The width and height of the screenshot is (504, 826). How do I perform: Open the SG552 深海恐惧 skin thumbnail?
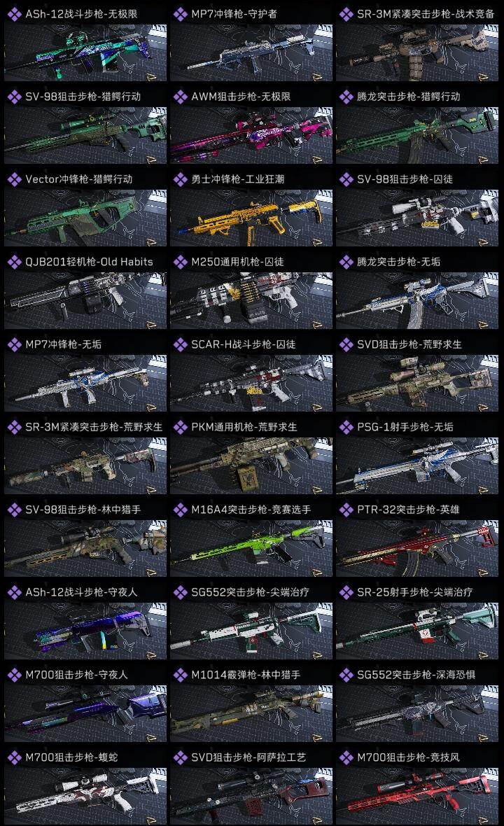tap(417, 714)
